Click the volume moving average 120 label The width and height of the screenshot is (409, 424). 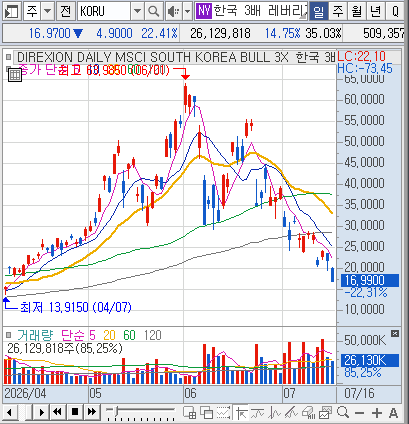(153, 335)
